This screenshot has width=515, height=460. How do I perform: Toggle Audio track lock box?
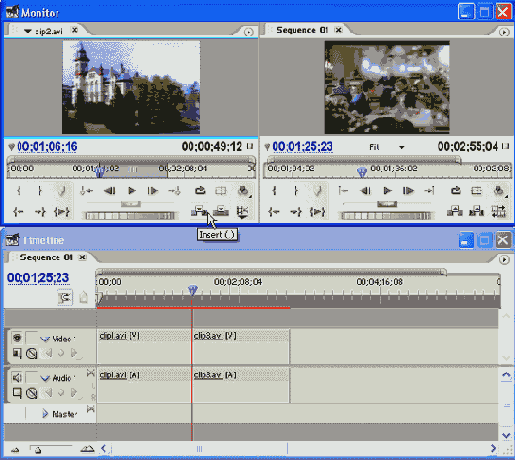(x=32, y=377)
